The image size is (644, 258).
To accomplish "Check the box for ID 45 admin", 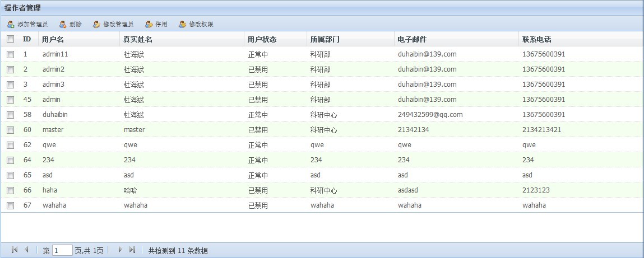I will [x=11, y=100].
